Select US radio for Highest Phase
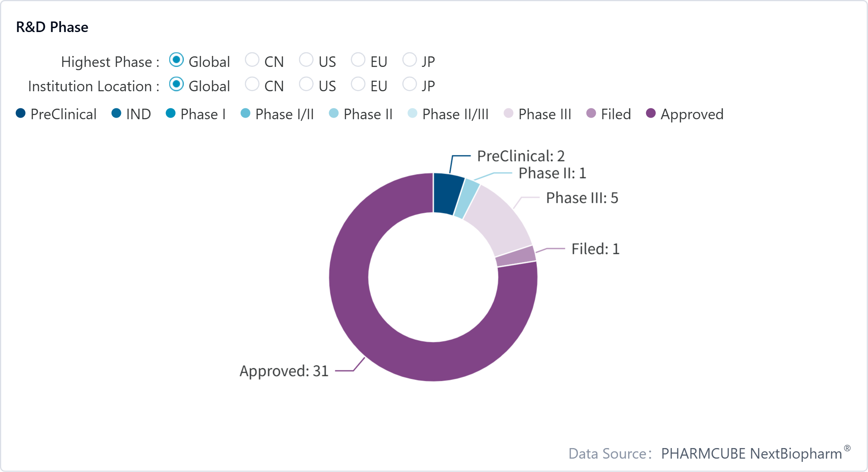 pos(306,60)
